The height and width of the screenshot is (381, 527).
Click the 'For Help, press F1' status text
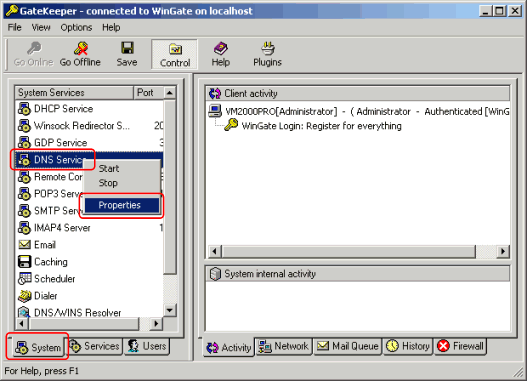tap(41, 371)
